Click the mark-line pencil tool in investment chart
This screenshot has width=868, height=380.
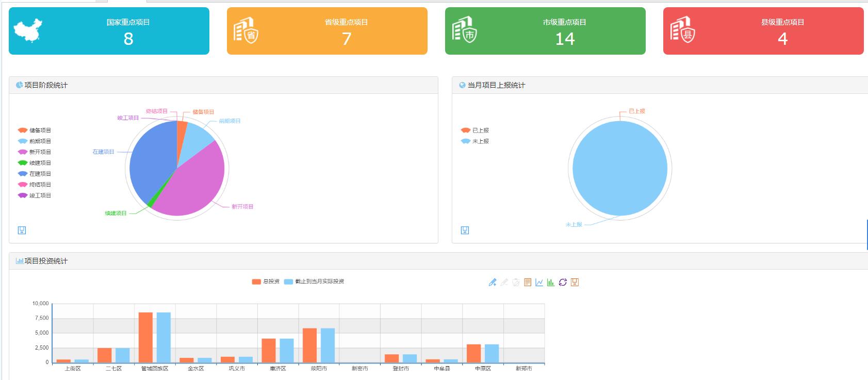(493, 282)
